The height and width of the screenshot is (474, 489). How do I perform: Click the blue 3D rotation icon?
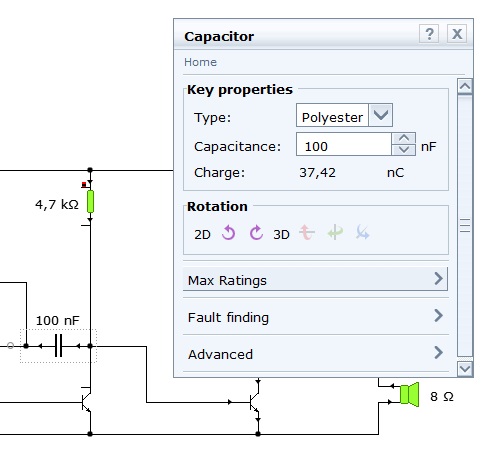(x=362, y=232)
